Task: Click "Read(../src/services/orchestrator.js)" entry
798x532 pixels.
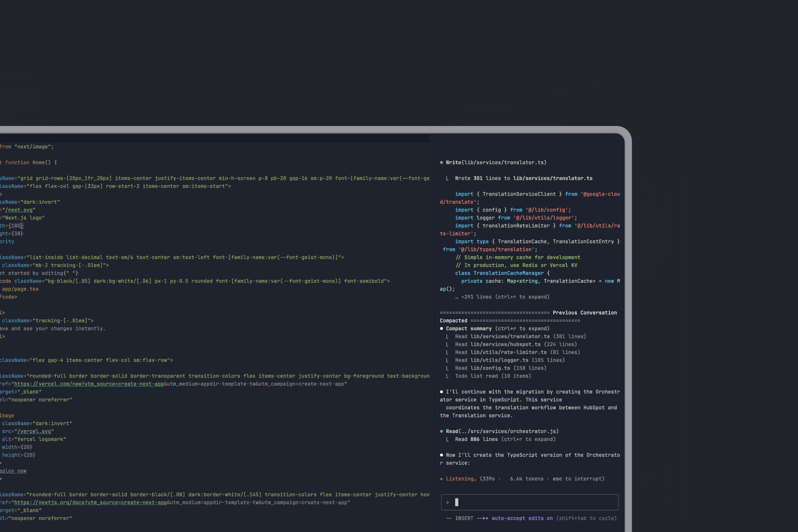Action: pyautogui.click(x=499, y=431)
